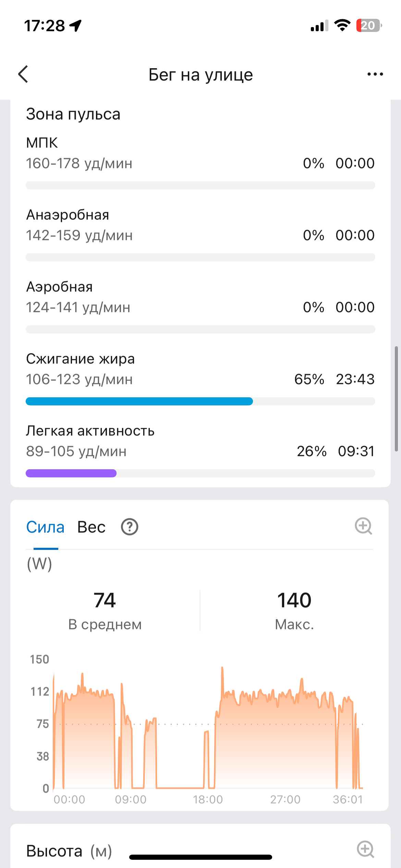Zoom into the power chart with magnifier icon

(x=363, y=526)
